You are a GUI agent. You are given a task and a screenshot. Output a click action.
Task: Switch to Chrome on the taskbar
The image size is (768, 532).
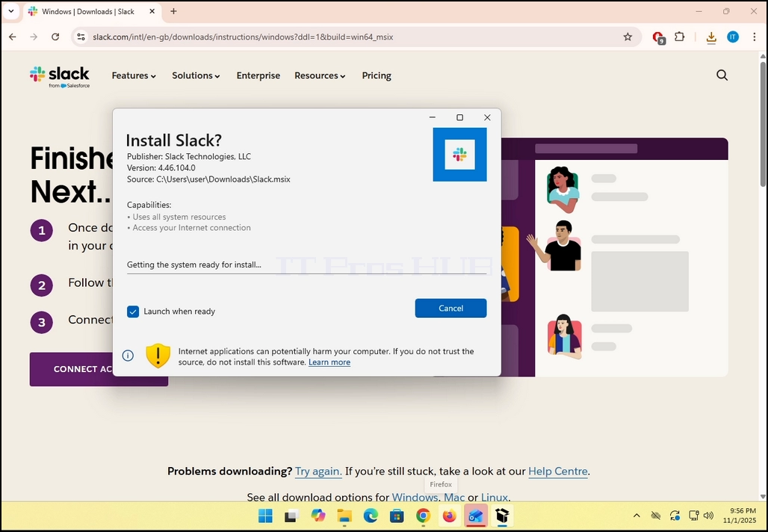423,516
